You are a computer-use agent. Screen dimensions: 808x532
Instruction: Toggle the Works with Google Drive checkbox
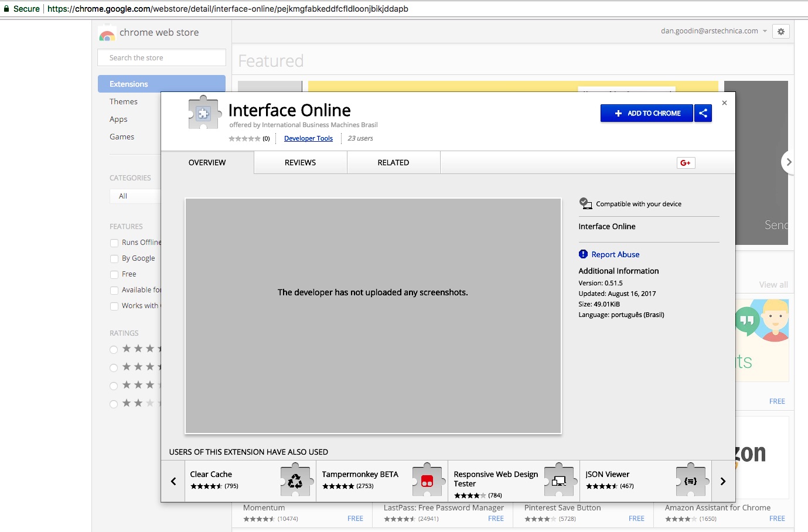click(x=114, y=306)
